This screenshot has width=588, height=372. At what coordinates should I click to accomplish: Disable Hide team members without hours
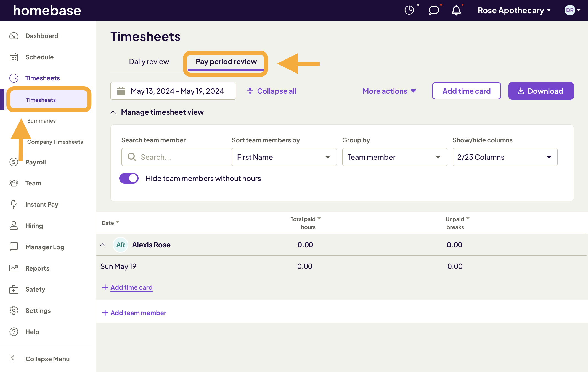(x=129, y=178)
